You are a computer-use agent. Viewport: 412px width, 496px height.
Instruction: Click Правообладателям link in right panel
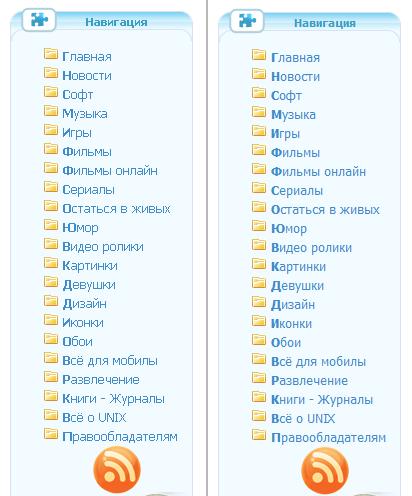329,438
